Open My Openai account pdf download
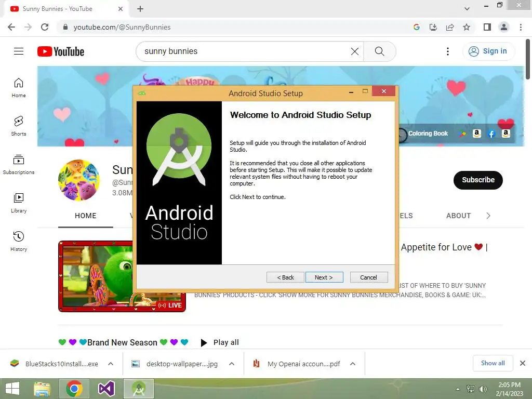Viewport: 532px width, 399px height. [x=297, y=364]
